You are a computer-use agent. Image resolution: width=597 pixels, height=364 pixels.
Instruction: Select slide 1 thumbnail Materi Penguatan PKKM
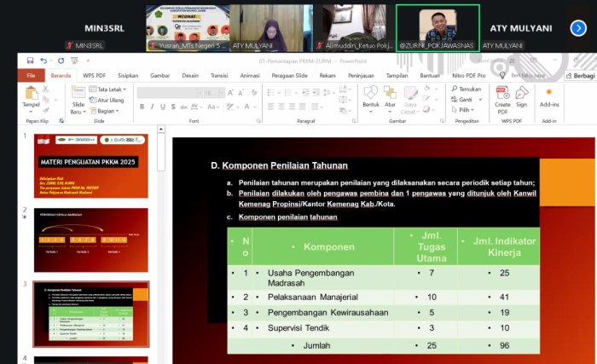coord(91,165)
